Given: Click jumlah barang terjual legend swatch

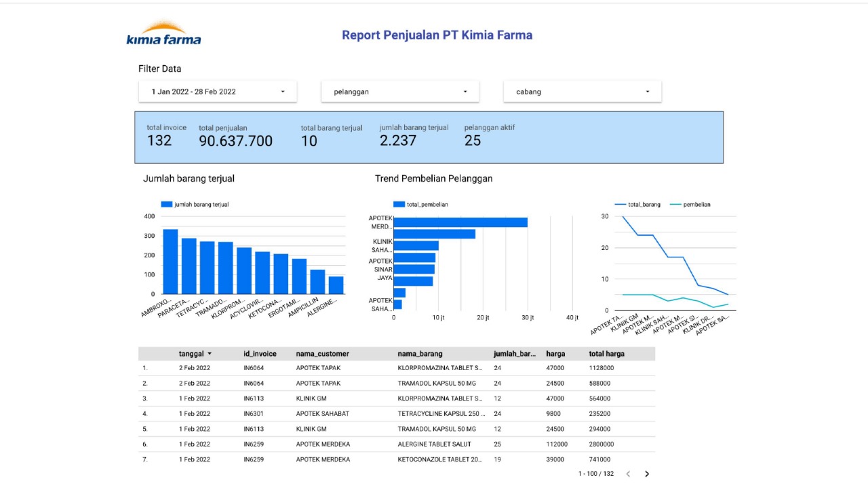Looking at the screenshot, I should tap(167, 204).
